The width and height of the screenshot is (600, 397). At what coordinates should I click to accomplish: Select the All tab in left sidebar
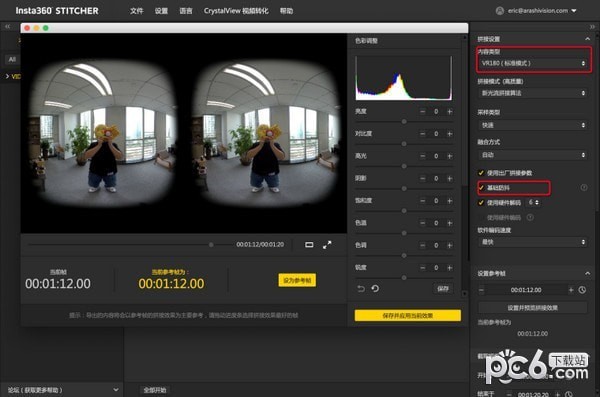pyautogui.click(x=12, y=59)
